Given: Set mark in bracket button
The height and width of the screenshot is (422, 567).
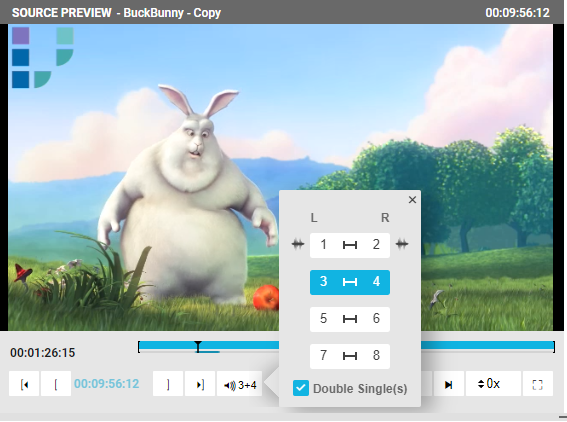Looking at the screenshot, I should (56, 384).
